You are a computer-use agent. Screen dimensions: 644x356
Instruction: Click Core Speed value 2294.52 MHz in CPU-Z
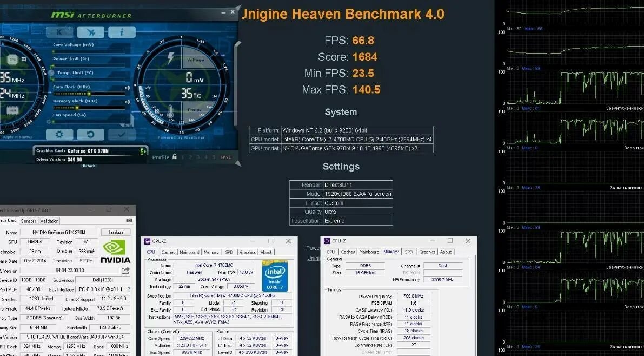(193, 338)
